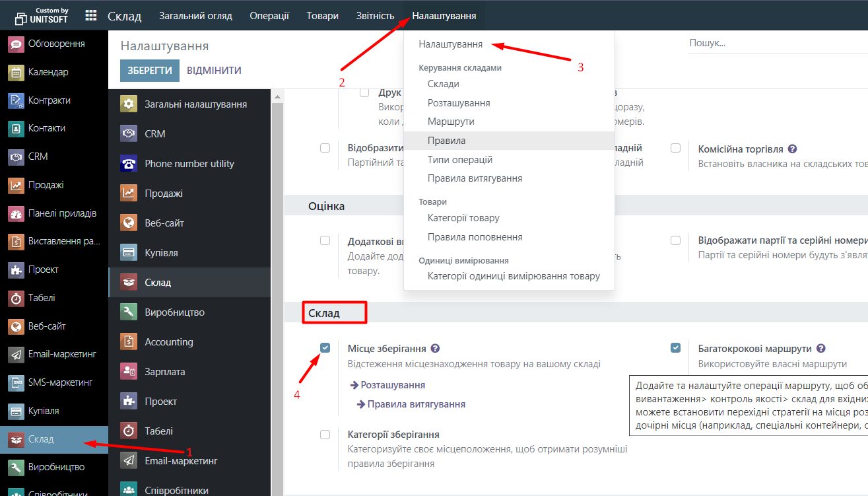Open the Товари top menu dropdown
868x496 pixels.
pyautogui.click(x=322, y=16)
